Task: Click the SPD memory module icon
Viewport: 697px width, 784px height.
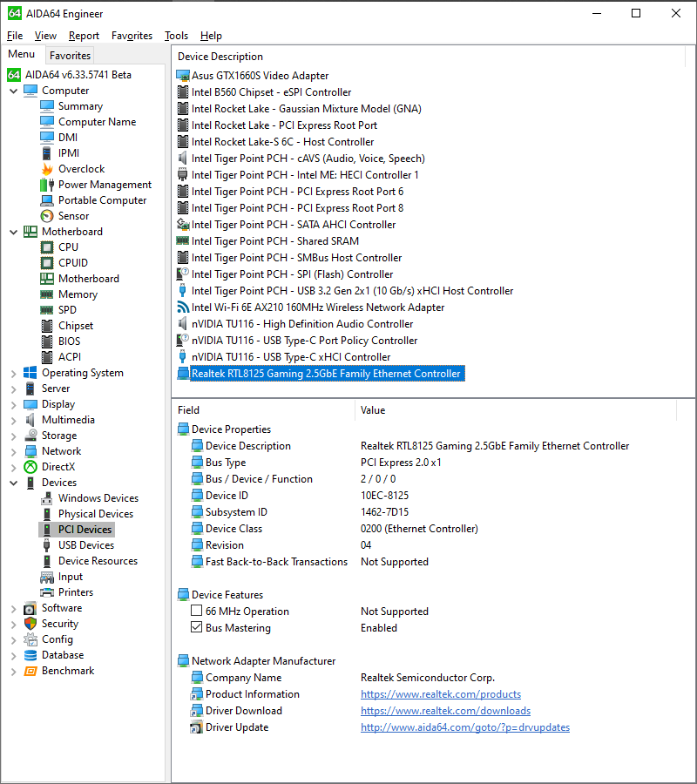Action: coord(47,310)
